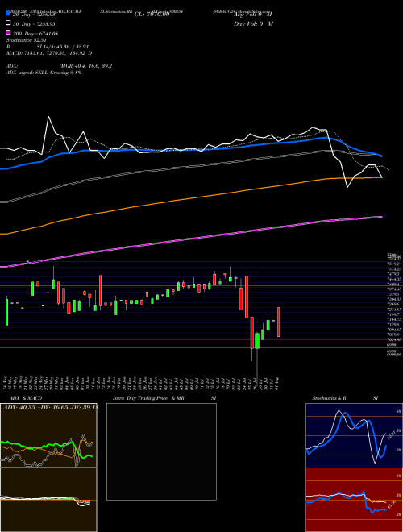The image size is (403, 532).
Task: Open the red RSI chart panel
Action: 354,500
